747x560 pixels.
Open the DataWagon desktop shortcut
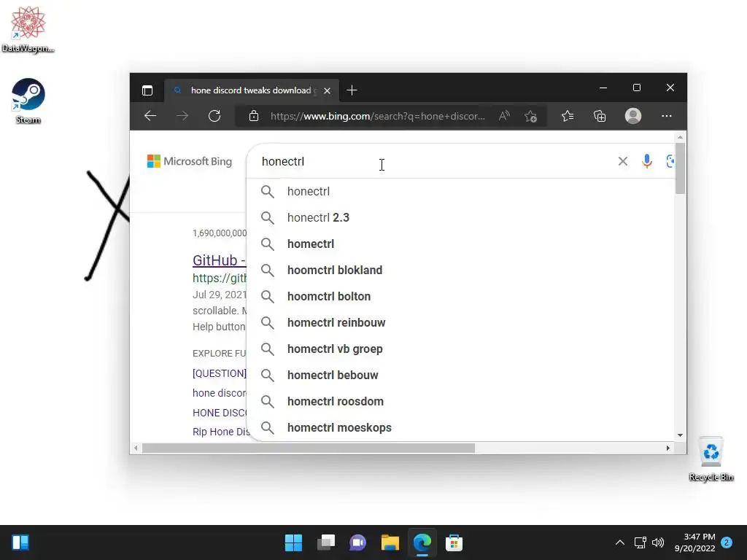click(28, 29)
